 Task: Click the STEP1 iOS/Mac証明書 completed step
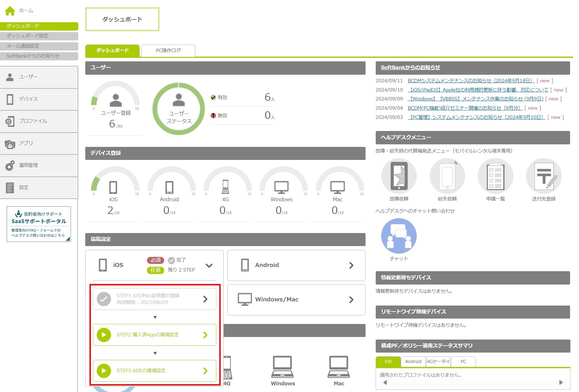[x=154, y=299]
